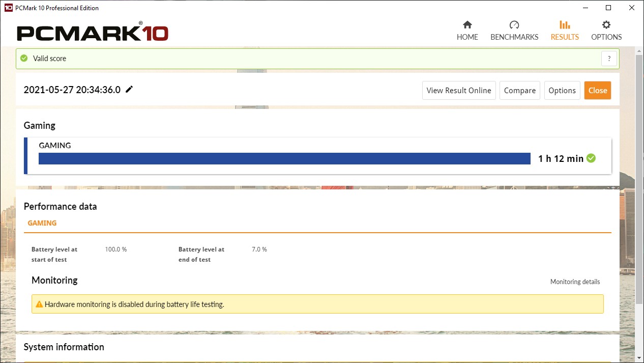Click the vertical scrollbar thumb

(x=639, y=178)
